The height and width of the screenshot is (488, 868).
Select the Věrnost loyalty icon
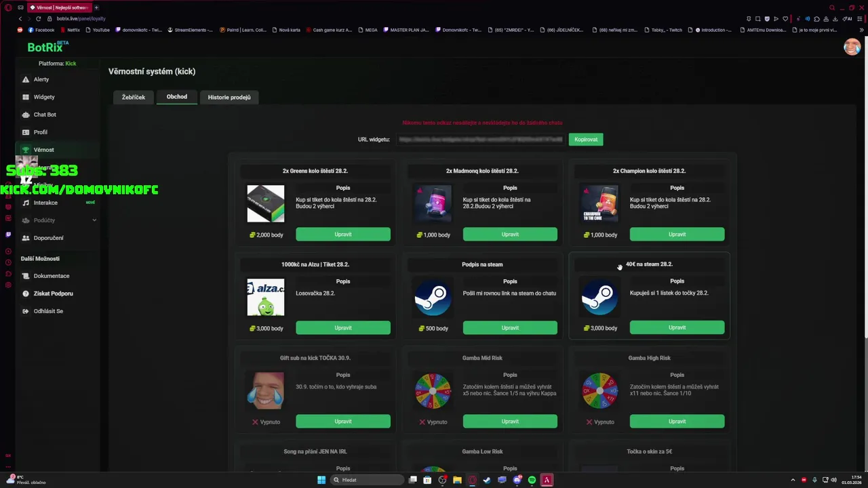[26, 150]
